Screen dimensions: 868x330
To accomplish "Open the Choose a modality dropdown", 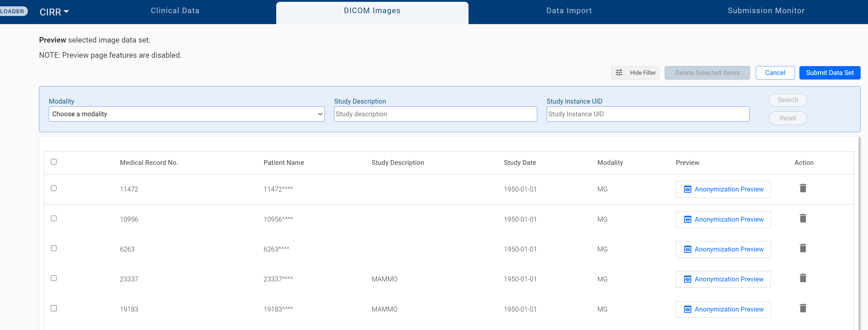I will pyautogui.click(x=186, y=114).
